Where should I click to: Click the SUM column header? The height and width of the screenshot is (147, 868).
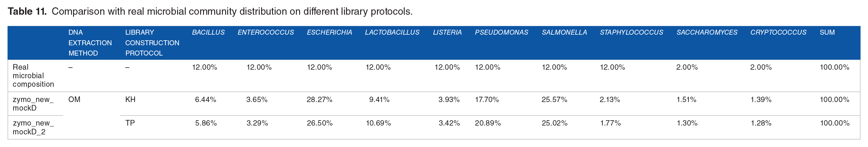click(x=827, y=32)
